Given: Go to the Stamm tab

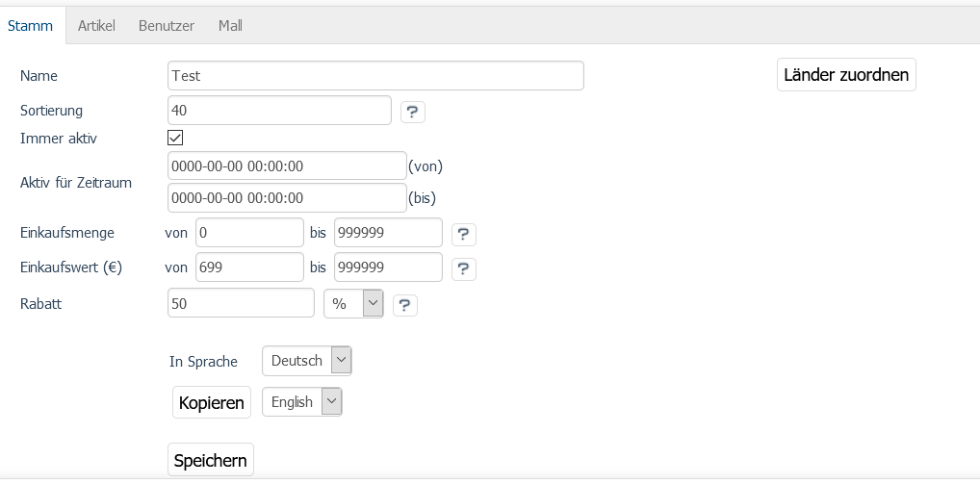Looking at the screenshot, I should [31, 26].
